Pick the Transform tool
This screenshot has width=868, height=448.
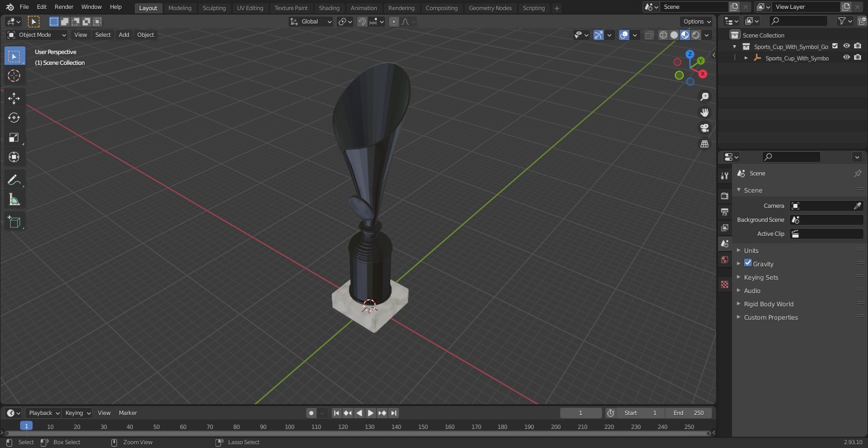14,157
